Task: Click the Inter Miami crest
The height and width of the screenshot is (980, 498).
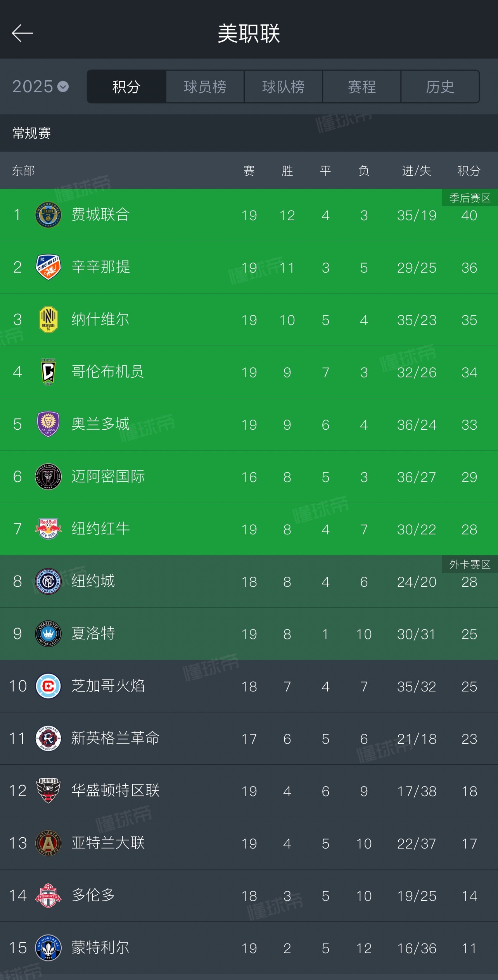Action: [x=48, y=477]
